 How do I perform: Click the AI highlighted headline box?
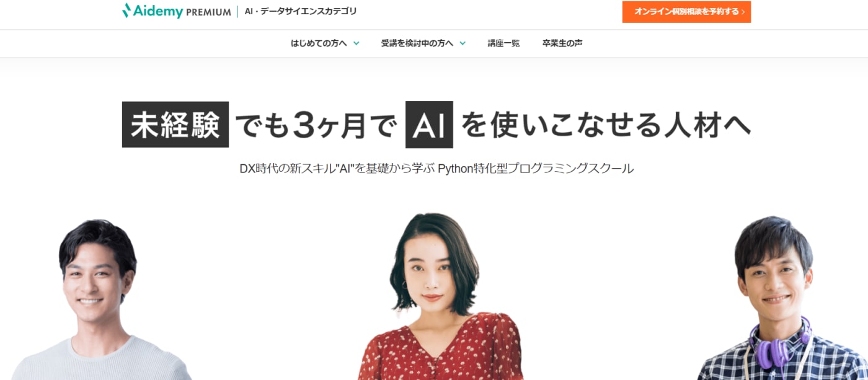[x=429, y=125]
